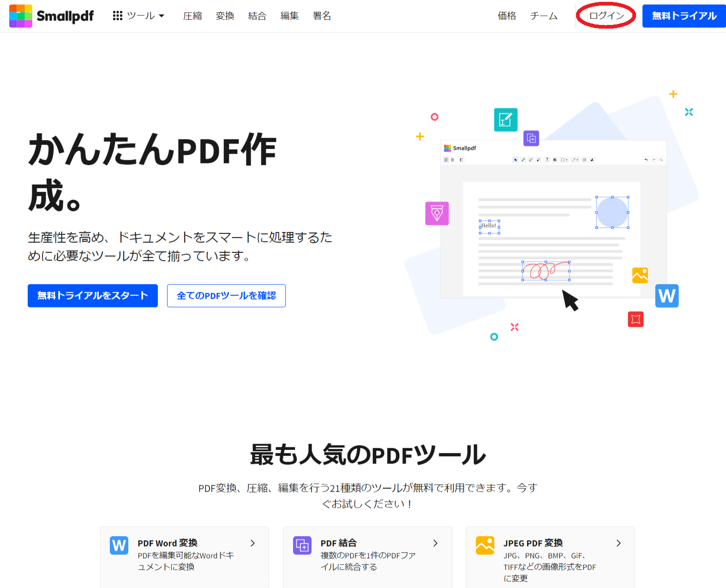Viewport: 726px width, 588px height.
Task: Click the chevron on PDF 結合 card
Action: click(435, 543)
